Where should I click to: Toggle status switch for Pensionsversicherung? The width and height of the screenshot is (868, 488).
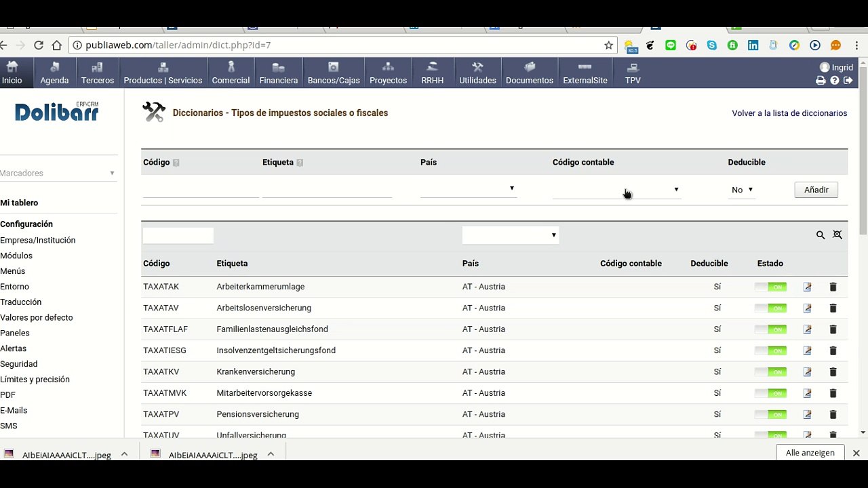[770, 414]
